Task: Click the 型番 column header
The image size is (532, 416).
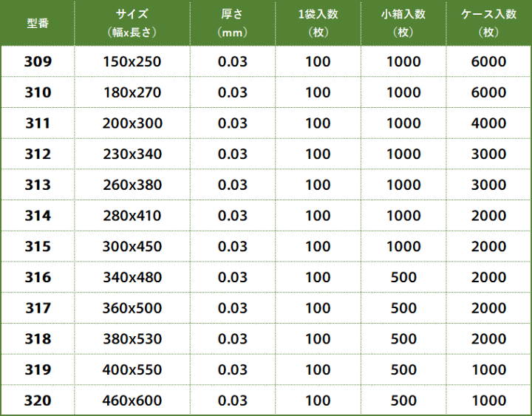Action: click(x=38, y=23)
